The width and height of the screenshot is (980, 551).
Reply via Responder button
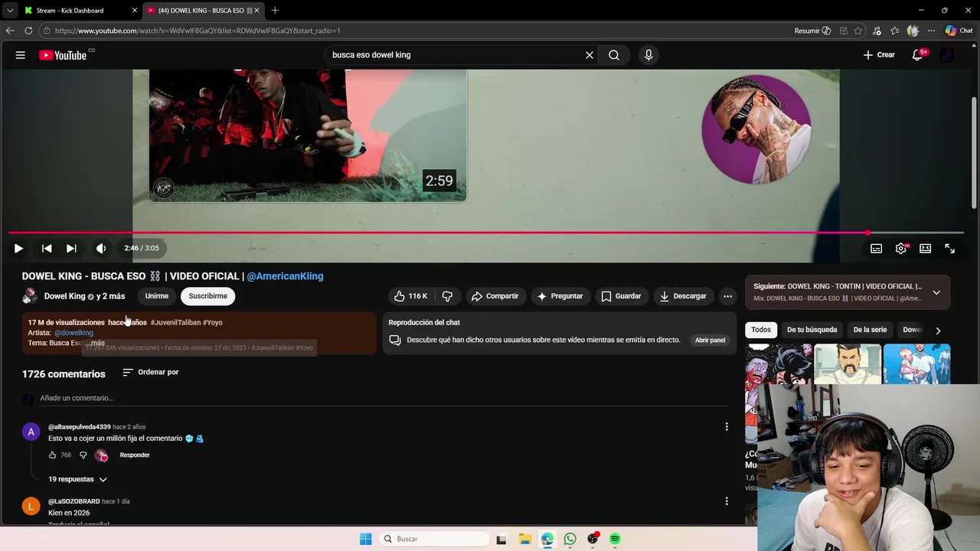pos(135,455)
